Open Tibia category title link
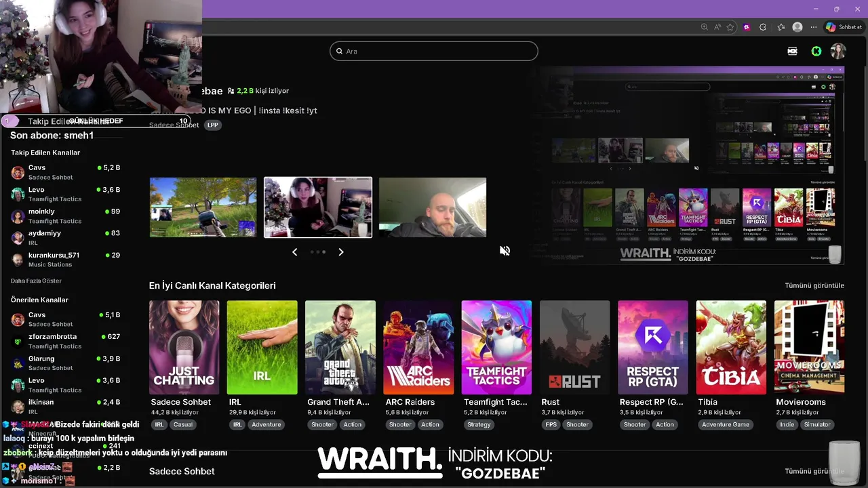868x488 pixels. pyautogui.click(x=707, y=403)
